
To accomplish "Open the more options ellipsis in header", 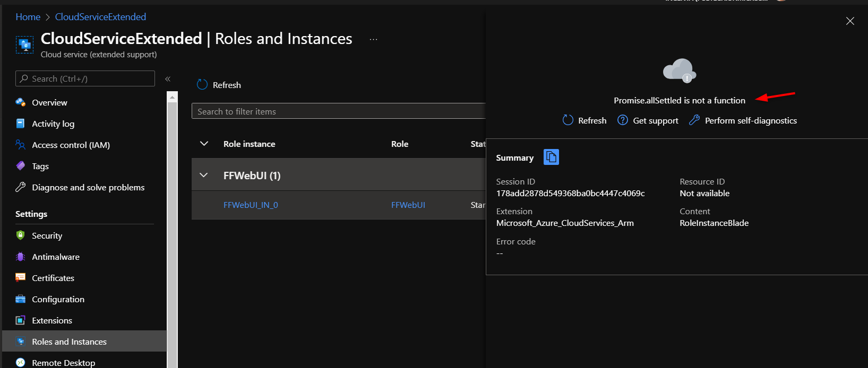I will 373,39.
